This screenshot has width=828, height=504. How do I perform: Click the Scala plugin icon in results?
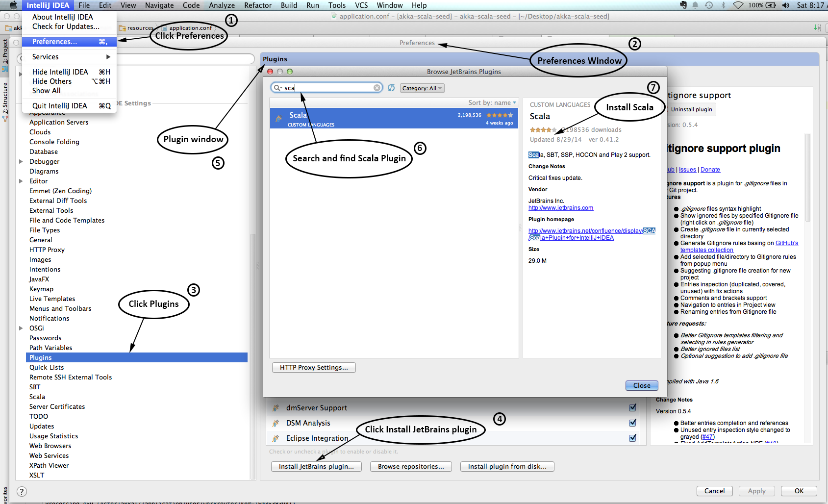click(278, 118)
